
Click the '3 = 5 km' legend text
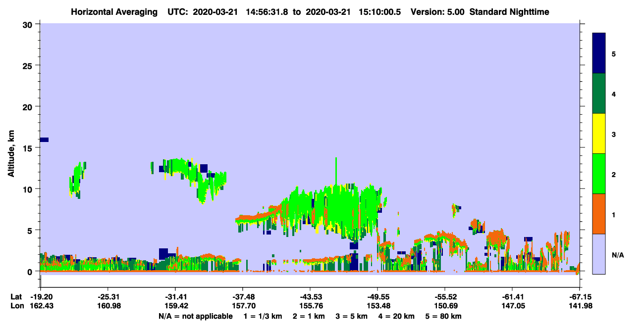pos(351,316)
